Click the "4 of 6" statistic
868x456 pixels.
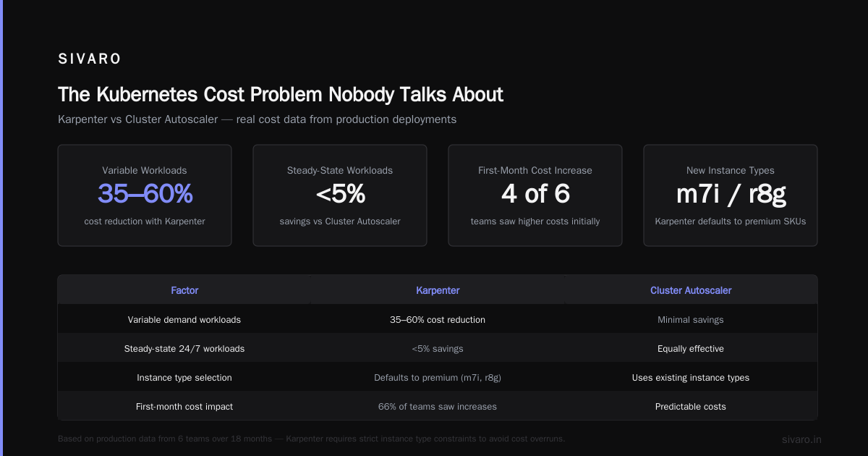pos(535,194)
